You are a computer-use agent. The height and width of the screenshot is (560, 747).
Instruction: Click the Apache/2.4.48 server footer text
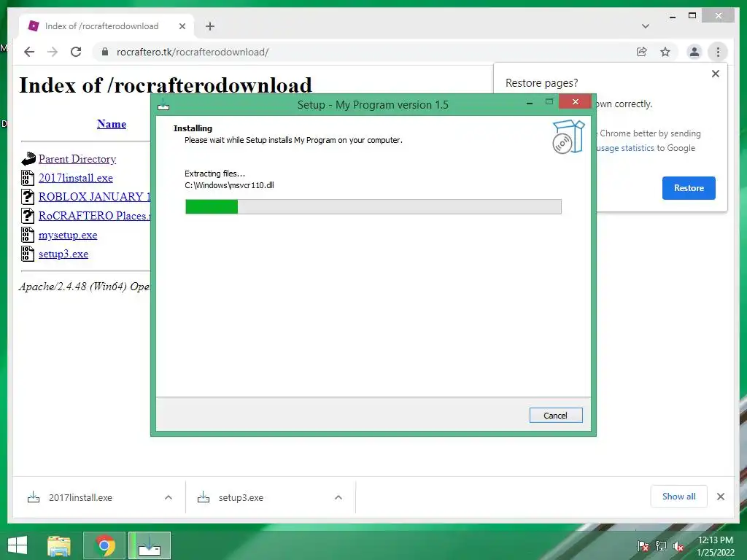[85, 287]
